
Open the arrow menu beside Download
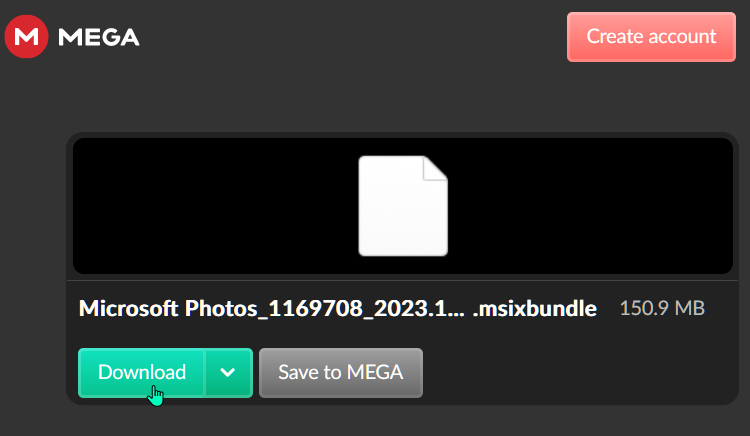pos(228,373)
